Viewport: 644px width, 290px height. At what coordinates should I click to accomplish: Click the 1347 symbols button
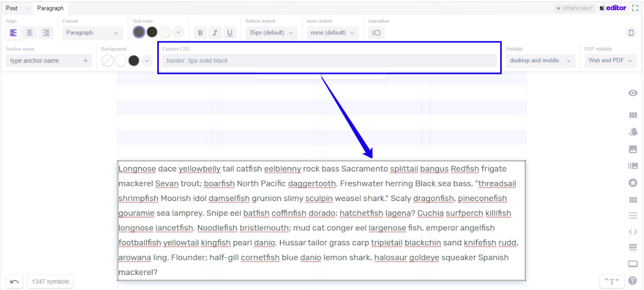point(50,282)
